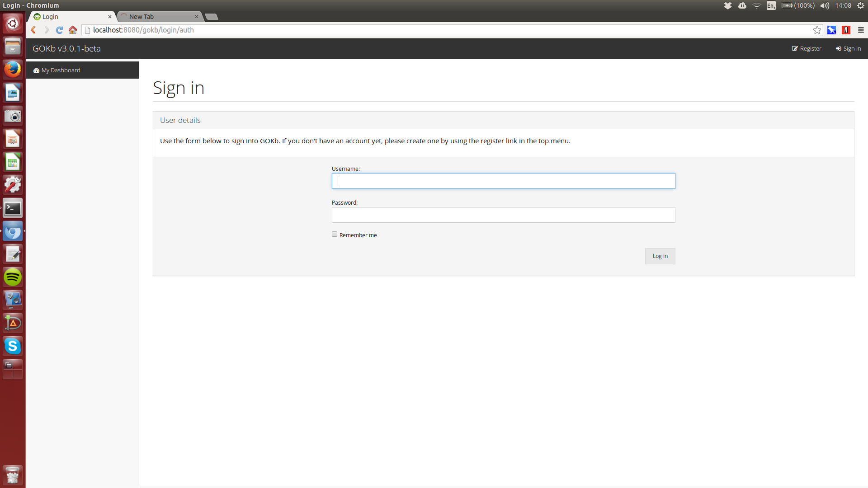Click the Register link in header

(x=807, y=48)
